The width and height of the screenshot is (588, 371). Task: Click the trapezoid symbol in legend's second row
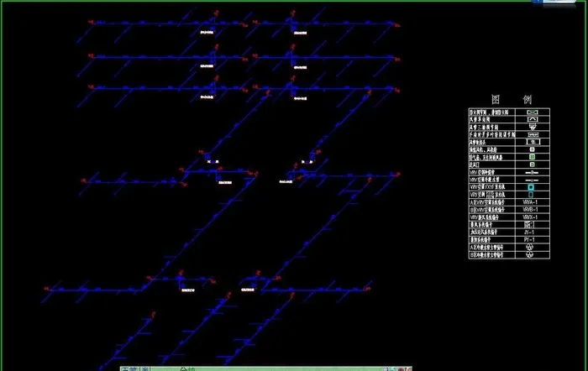coord(531,120)
